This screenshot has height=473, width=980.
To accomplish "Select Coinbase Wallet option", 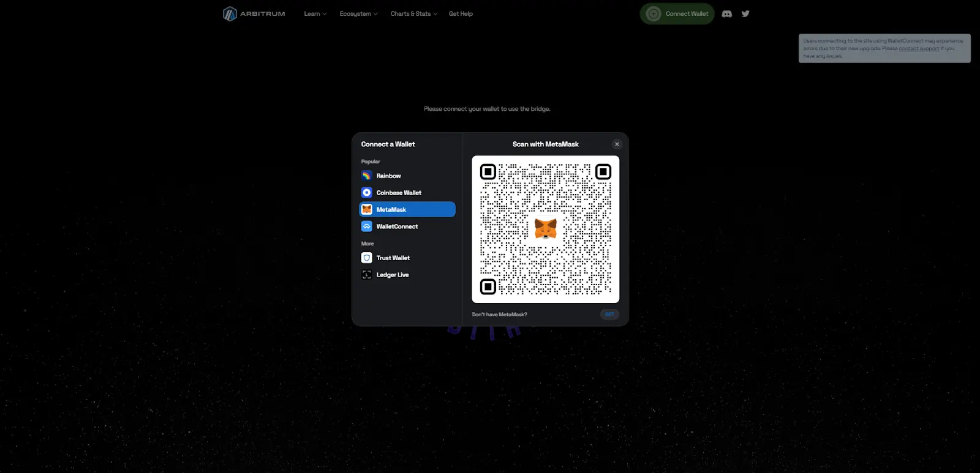I will (407, 193).
